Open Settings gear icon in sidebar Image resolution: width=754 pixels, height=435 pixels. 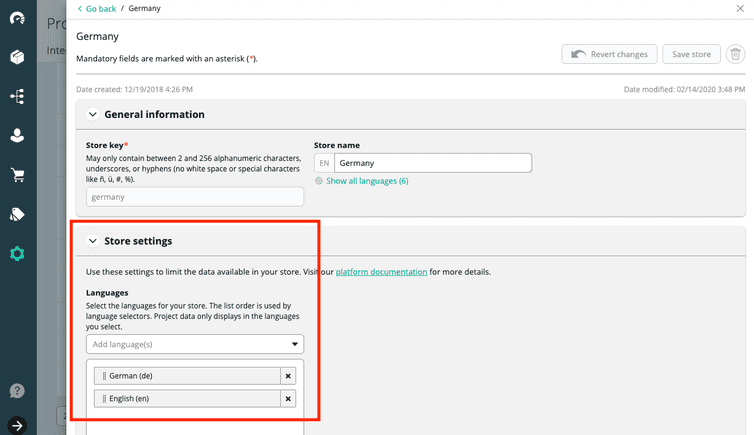coord(17,254)
